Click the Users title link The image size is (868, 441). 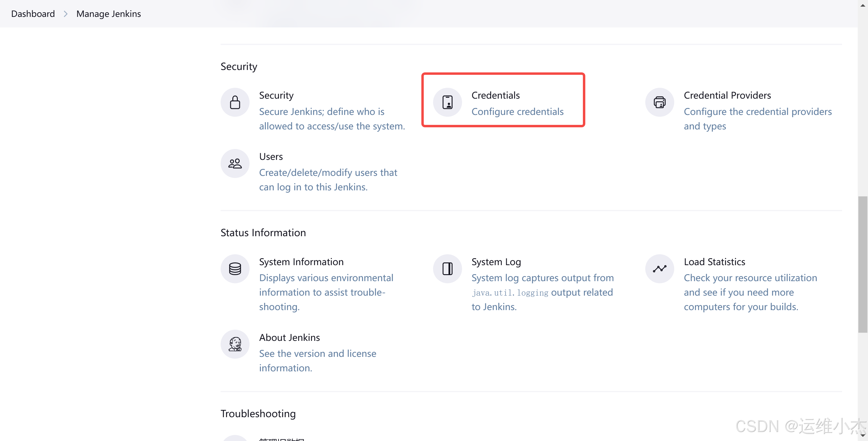271,157
